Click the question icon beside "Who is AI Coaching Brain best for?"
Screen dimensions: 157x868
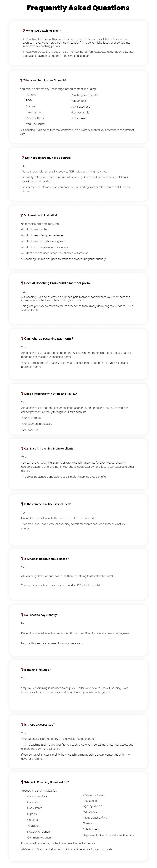[x=22, y=782]
